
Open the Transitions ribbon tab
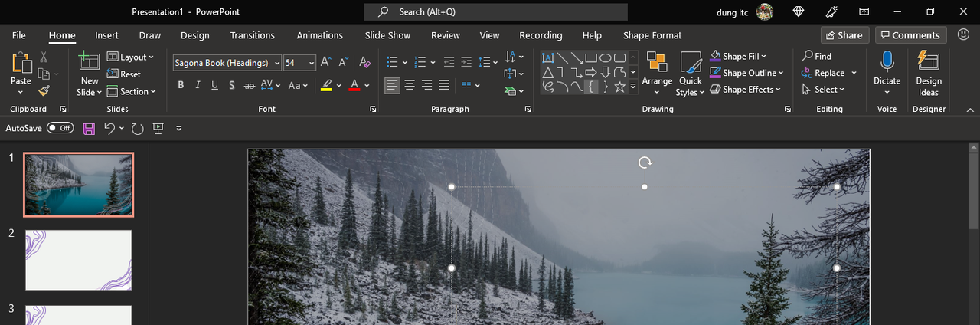click(252, 35)
